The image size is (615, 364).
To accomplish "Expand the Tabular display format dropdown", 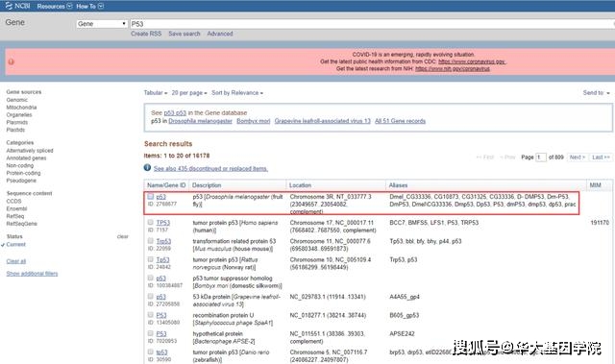I will click(x=156, y=93).
